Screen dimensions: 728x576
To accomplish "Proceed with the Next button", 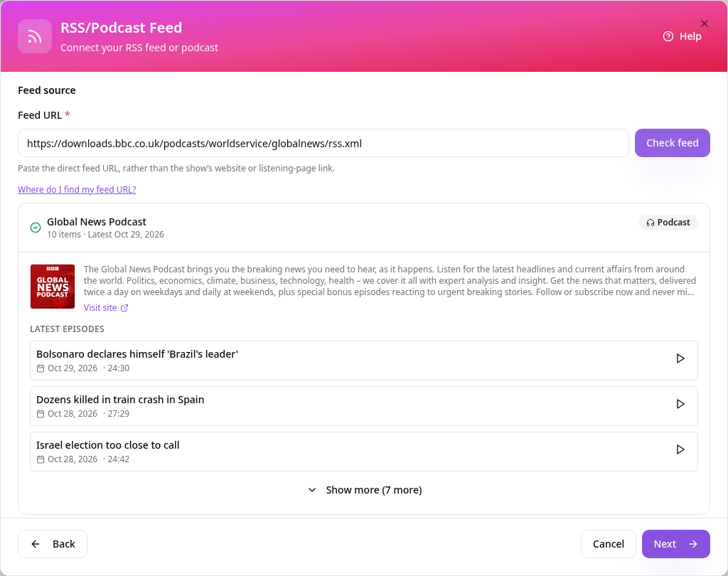I will [x=675, y=544].
